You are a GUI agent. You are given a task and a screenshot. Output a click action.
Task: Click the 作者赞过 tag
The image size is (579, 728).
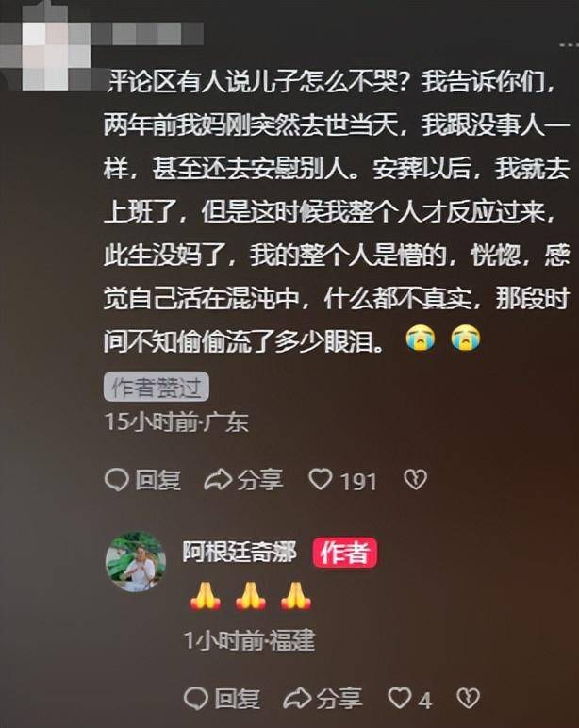pyautogui.click(x=156, y=387)
